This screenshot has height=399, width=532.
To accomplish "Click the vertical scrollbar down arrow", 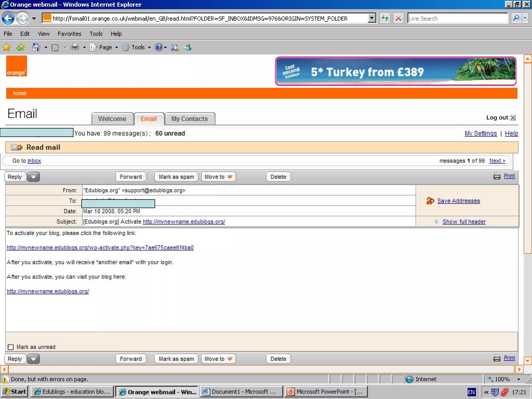I will click(527, 361).
